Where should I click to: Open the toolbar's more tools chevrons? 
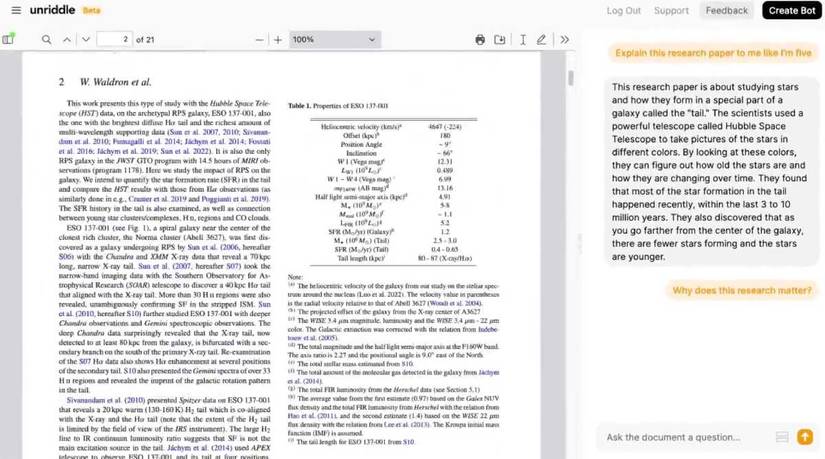click(565, 39)
